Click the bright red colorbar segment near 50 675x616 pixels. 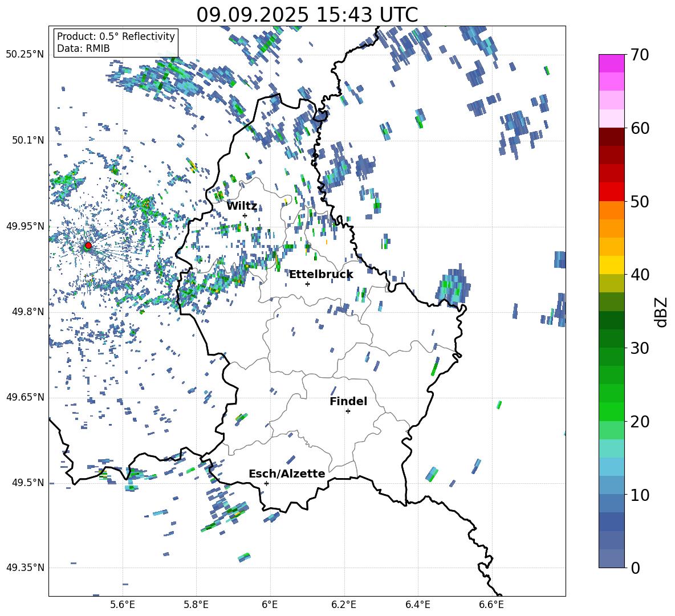611,192
